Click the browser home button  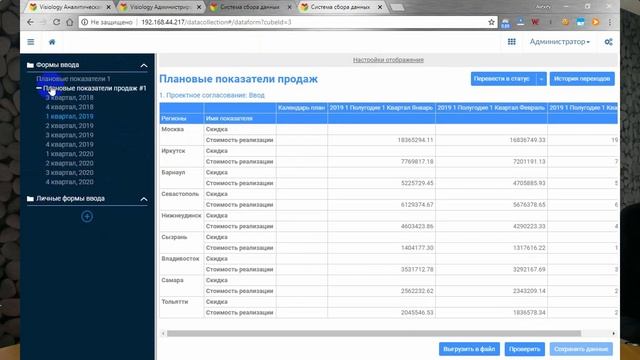coord(70,22)
